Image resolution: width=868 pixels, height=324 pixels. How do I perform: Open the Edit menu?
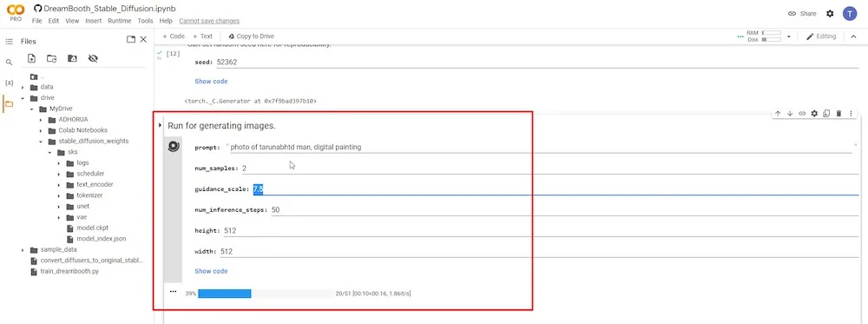coord(53,21)
